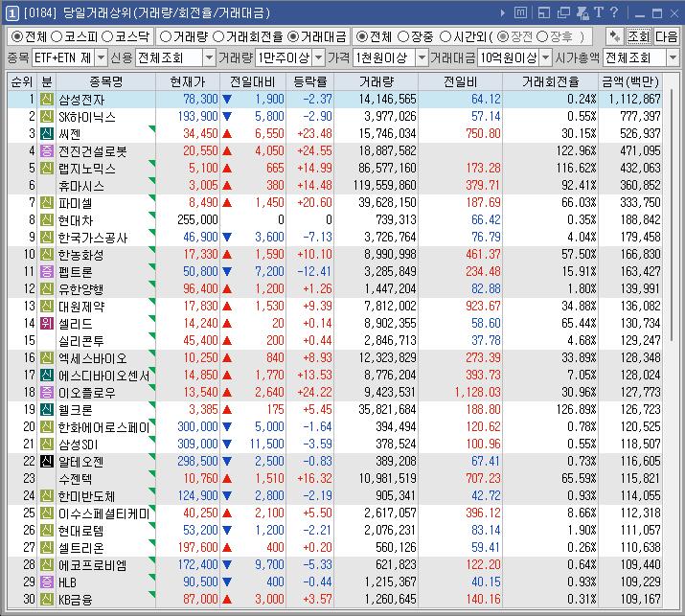Click the 신 badge next to 한미반도체
The image size is (685, 616).
tap(47, 496)
